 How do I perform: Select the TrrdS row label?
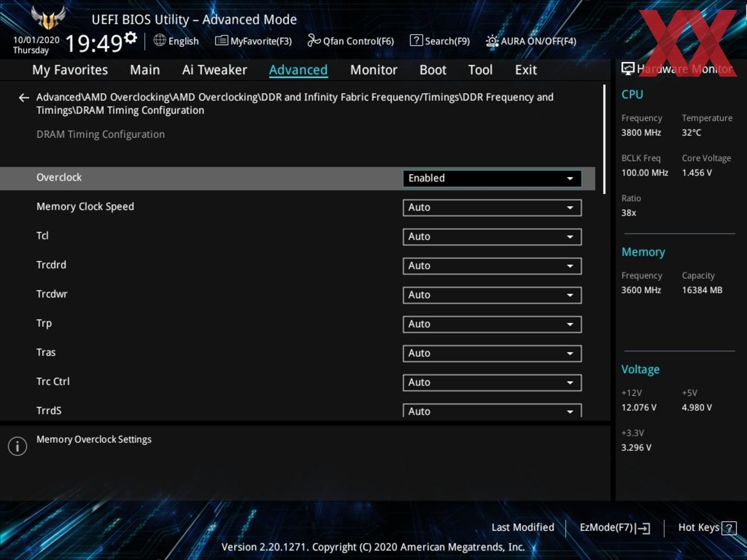click(x=49, y=410)
